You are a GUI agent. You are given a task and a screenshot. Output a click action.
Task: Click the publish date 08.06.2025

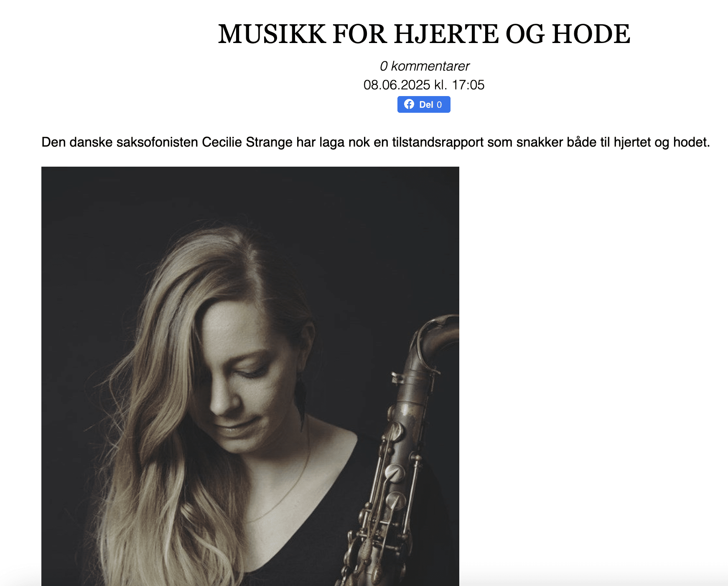click(x=397, y=85)
